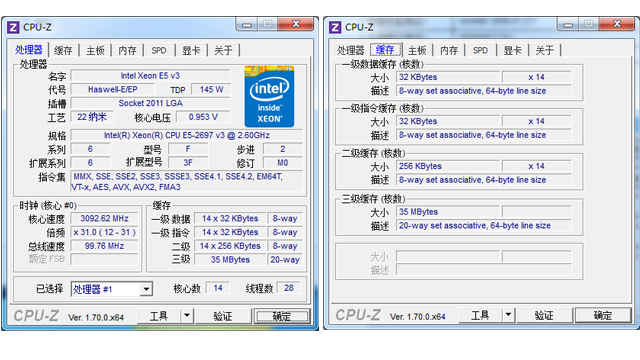The width and height of the screenshot is (640, 360).
Task: Close the left CPU-Z window
Action: (296, 24)
